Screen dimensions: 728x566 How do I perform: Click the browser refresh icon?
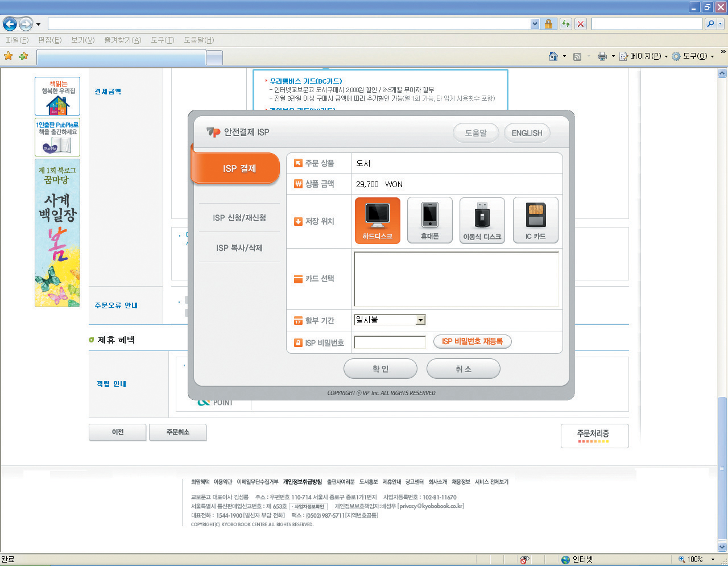[565, 24]
